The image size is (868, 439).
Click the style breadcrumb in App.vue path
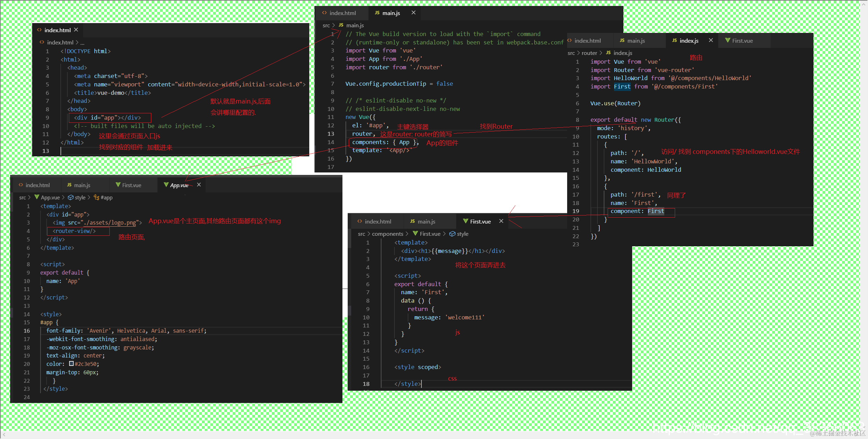pyautogui.click(x=80, y=197)
